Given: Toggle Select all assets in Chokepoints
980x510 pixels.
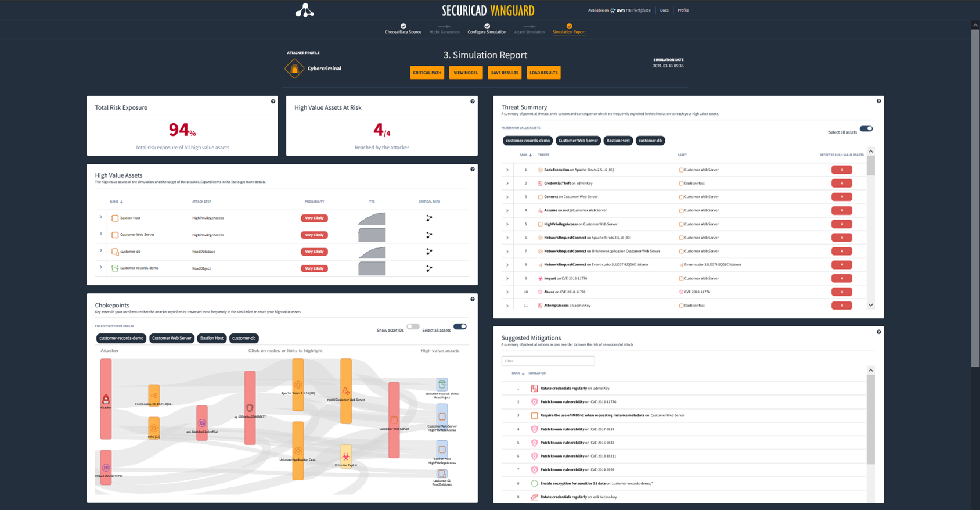Looking at the screenshot, I should point(460,326).
